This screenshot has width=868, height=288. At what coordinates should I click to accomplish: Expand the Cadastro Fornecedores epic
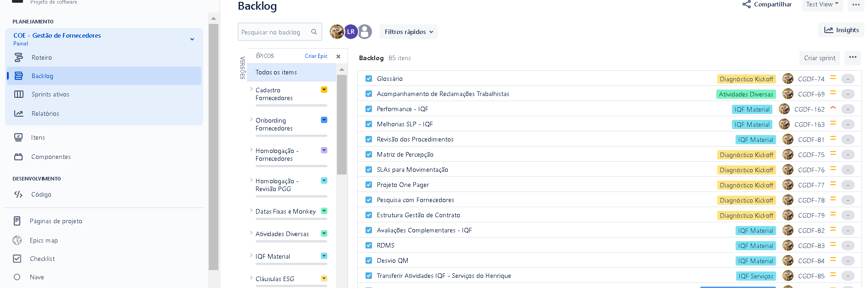tap(251, 89)
